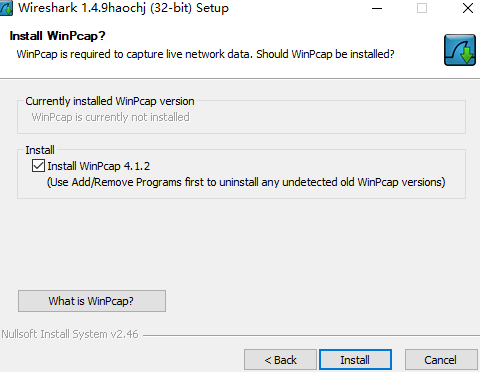This screenshot has height=372, width=480.
Task: Click the 'Install WinPcap?' page heading
Action: [57, 36]
